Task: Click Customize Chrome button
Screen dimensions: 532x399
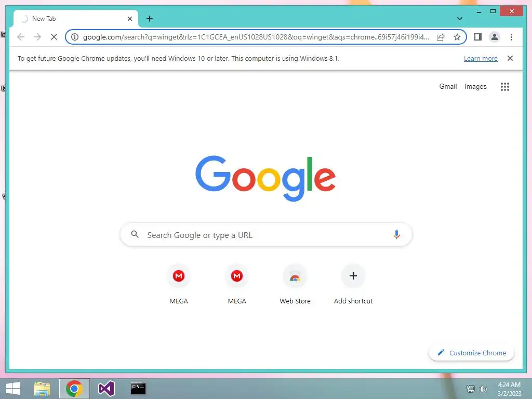Action: point(471,353)
